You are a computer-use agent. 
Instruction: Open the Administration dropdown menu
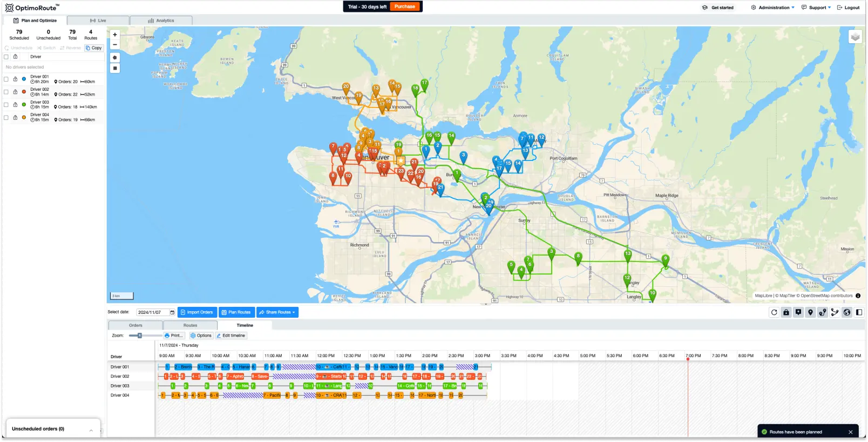click(x=773, y=8)
